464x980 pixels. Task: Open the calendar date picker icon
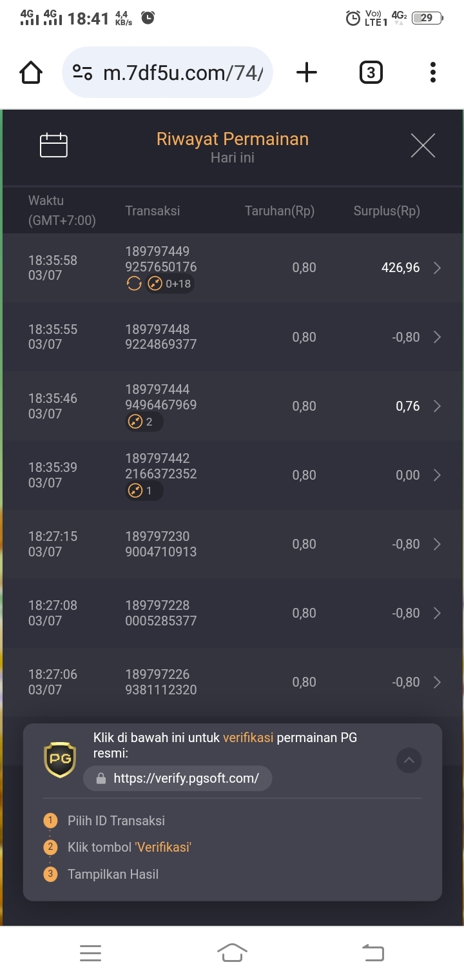[53, 146]
